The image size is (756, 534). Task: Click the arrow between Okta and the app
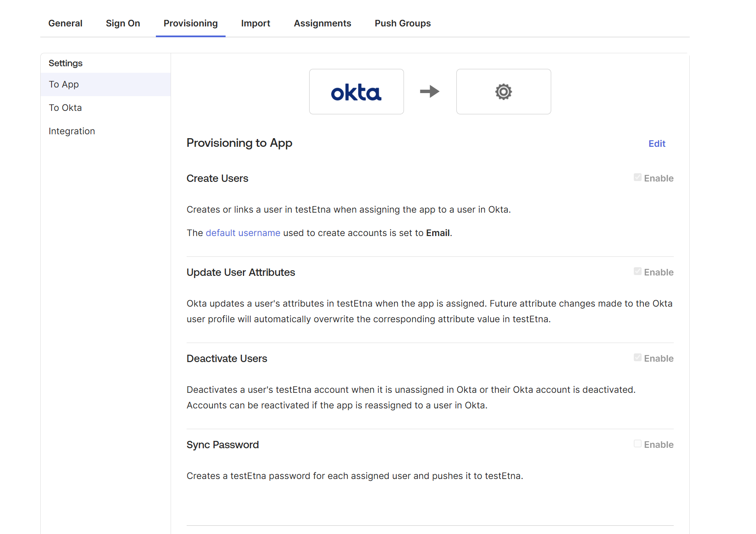click(430, 91)
